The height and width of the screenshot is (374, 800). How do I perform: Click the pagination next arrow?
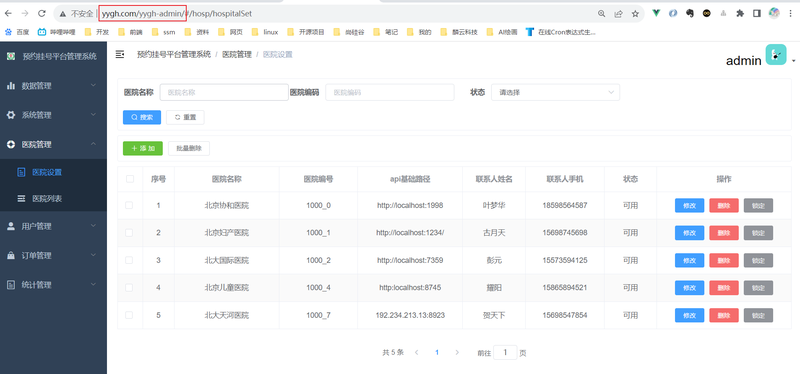point(457,353)
